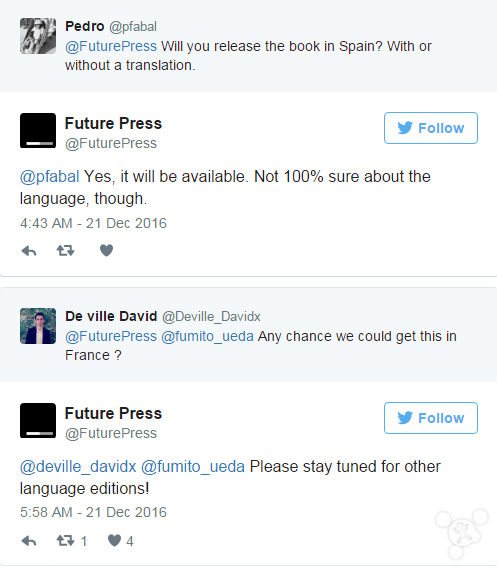Reply to the 5:58 AM tweet

pos(29,541)
